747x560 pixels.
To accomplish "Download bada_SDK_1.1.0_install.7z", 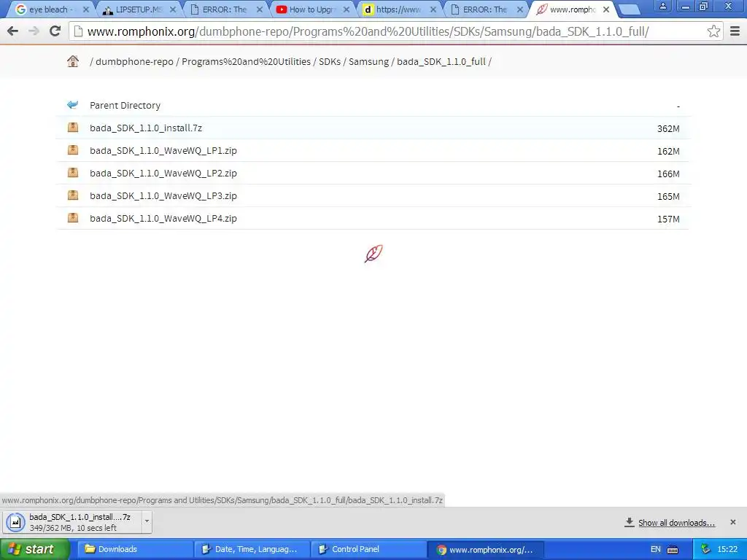I will (x=146, y=128).
